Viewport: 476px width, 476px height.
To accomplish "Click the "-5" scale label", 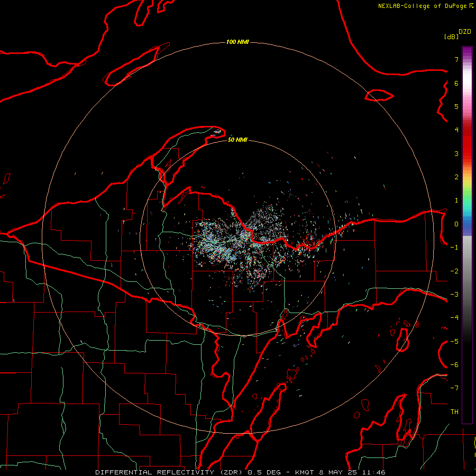I will tap(454, 342).
